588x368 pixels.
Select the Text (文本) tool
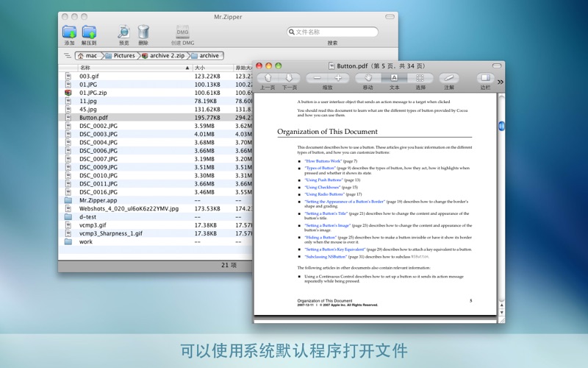(x=394, y=78)
